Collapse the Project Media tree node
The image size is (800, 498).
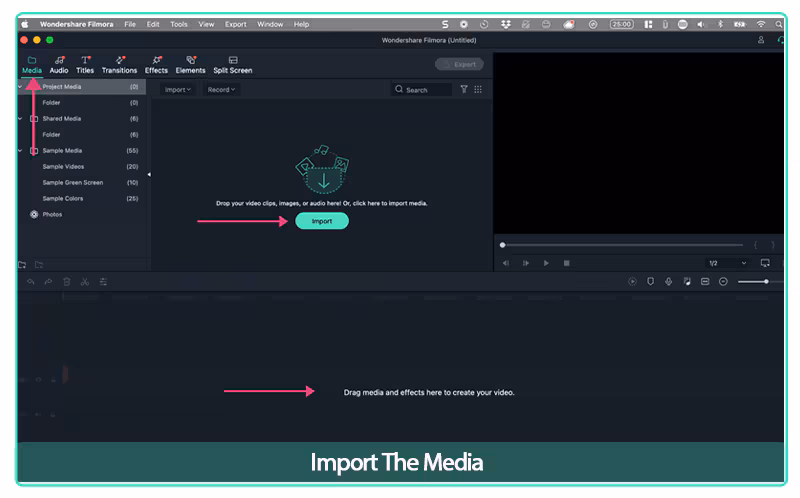(20, 87)
